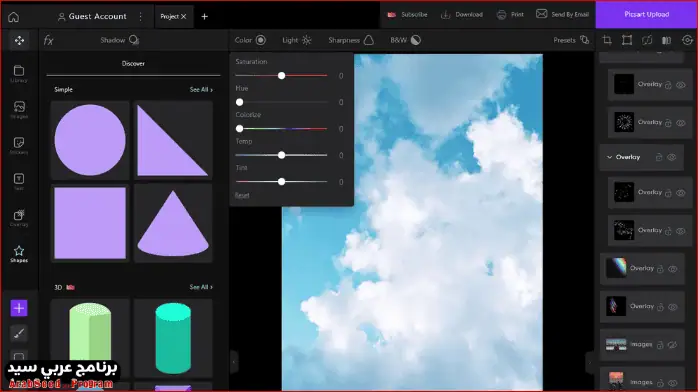This screenshot has width=698, height=392.
Task: Insert the purple square shape
Action: pyautogui.click(x=90, y=223)
